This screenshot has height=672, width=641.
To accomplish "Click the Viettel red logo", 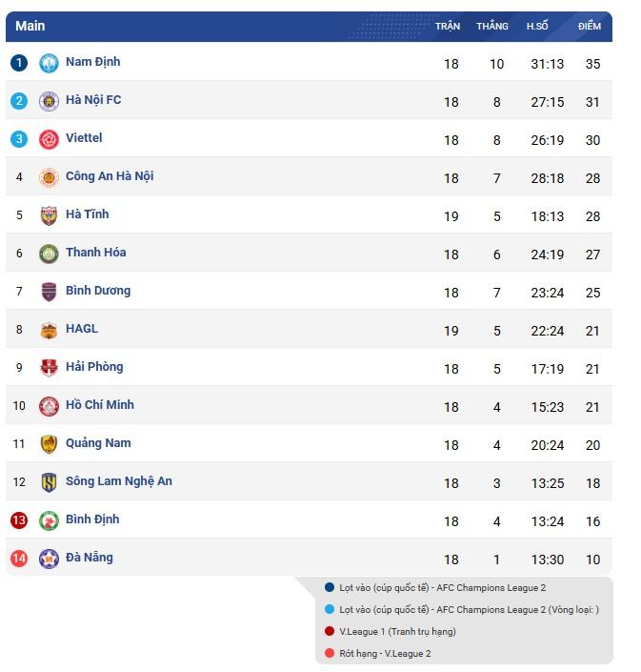I will (x=49, y=139).
